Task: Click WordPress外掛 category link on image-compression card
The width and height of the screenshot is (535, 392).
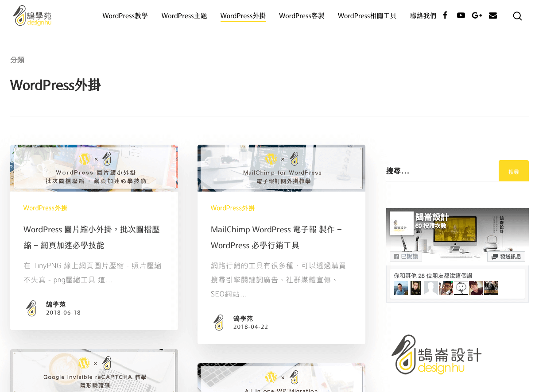Action: 45,208
